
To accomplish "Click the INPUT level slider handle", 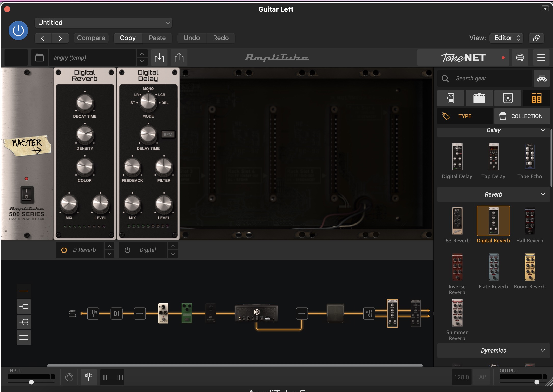I will [31, 382].
